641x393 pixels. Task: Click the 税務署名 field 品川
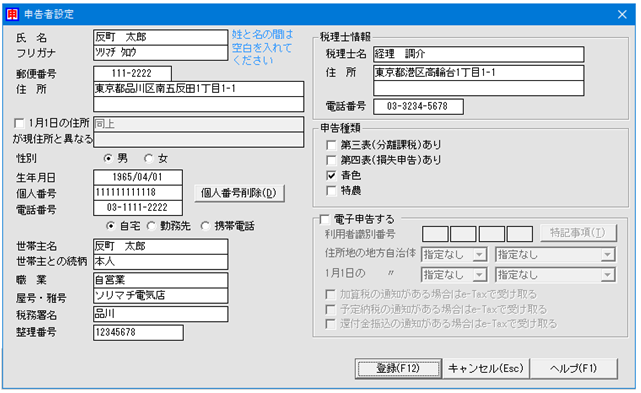point(160,314)
